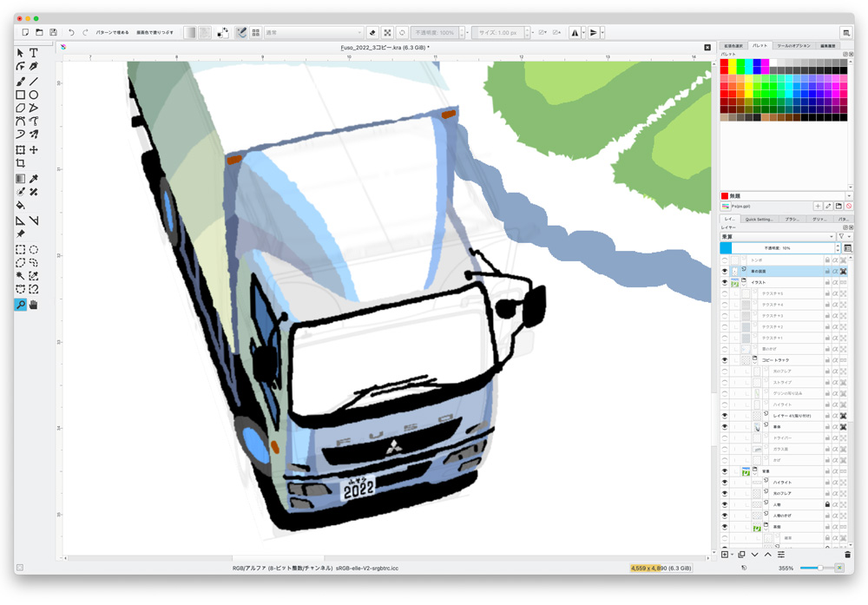Toggle horizontal mirror painting in toolbar
The width and height of the screenshot is (868, 605).
coord(575,33)
